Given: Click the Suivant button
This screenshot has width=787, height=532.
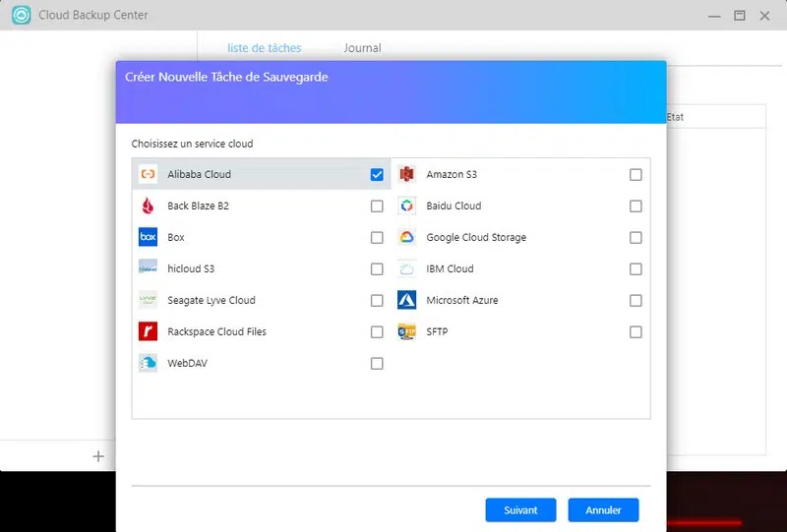Looking at the screenshot, I should pyautogui.click(x=520, y=510).
